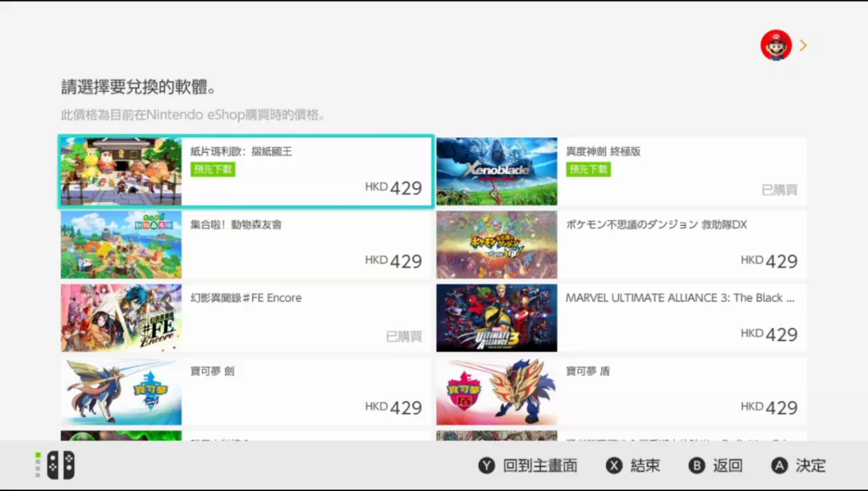The image size is (868, 491).
Task: Open the Xenoblade game cover thumbnail
Action: (497, 172)
